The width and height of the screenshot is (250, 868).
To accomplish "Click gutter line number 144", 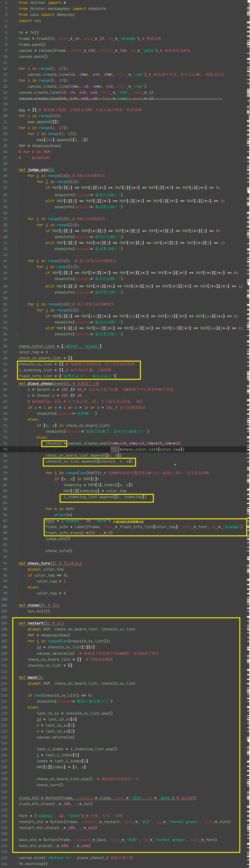I will [x=4, y=864].
